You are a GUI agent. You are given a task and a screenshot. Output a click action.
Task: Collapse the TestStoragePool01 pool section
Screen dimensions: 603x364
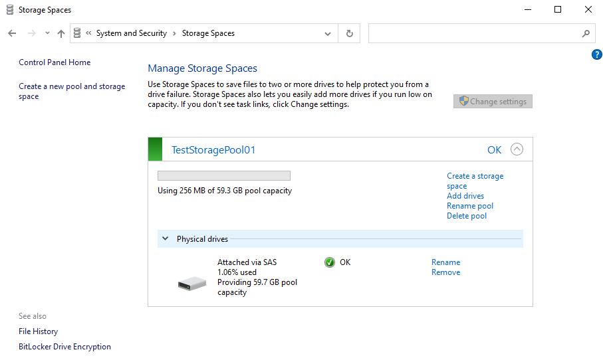click(517, 149)
